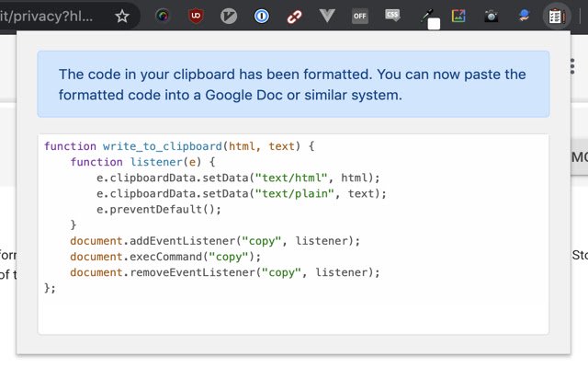588x368 pixels.
Task: Click the address bar URL text
Action: point(46,17)
